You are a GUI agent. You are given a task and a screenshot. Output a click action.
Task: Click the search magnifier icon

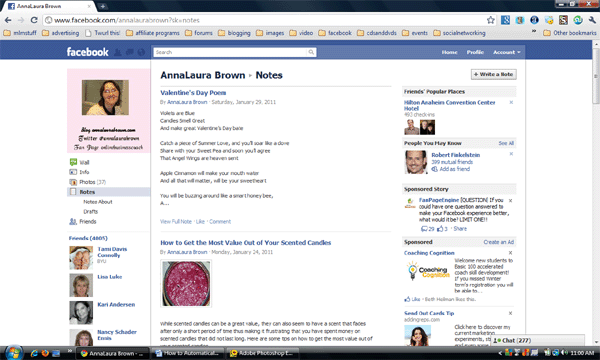[x=311, y=52]
